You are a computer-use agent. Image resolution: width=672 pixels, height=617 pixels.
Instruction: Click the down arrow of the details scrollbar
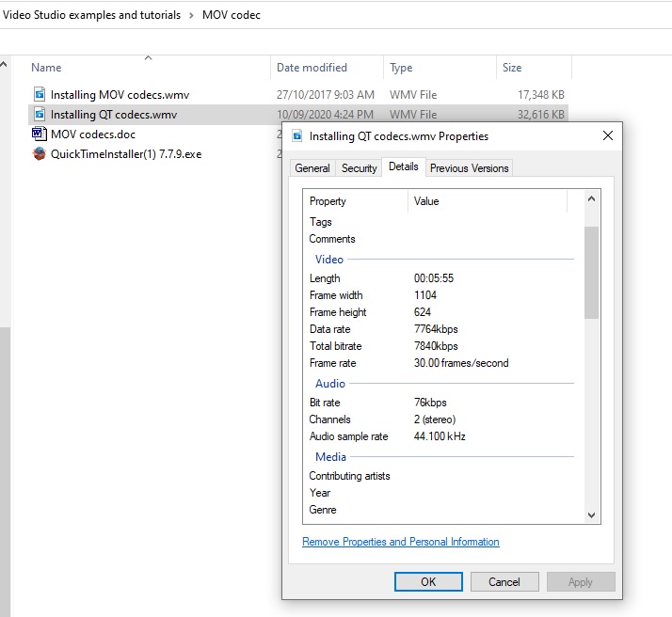coord(591,515)
